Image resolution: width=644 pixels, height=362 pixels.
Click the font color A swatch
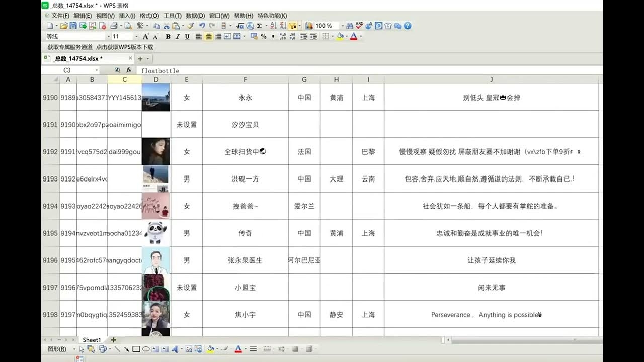click(x=352, y=36)
